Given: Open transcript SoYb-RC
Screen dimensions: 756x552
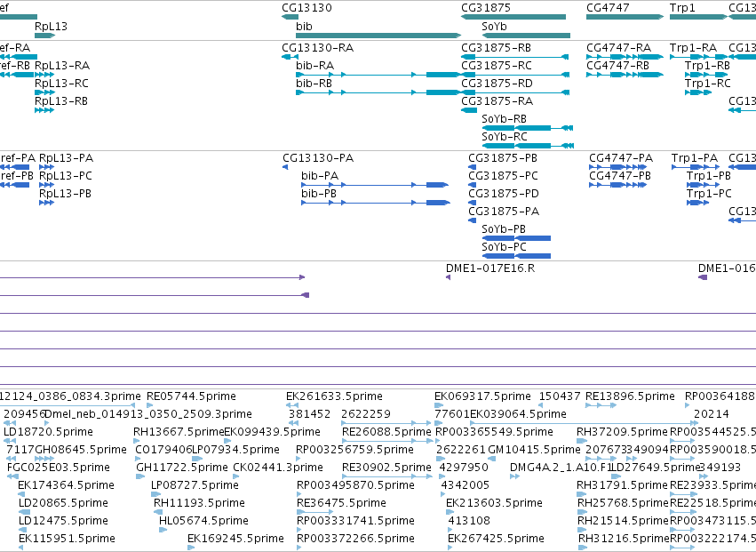Looking at the screenshot, I should (x=505, y=137).
